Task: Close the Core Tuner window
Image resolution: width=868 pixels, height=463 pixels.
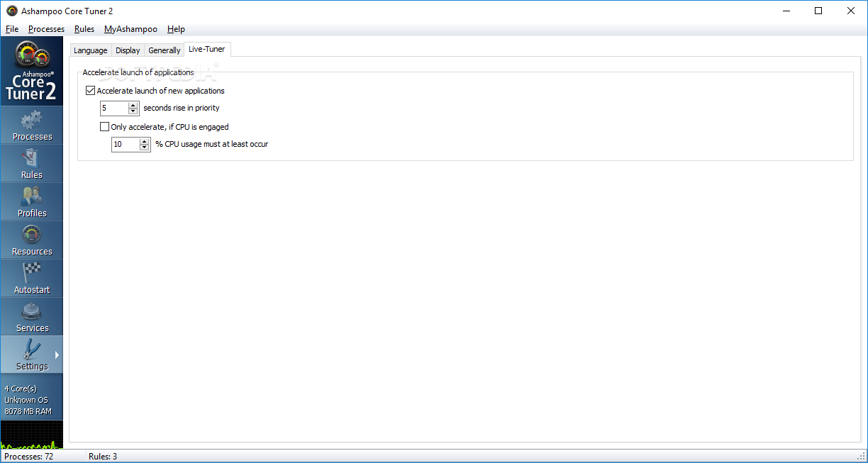Action: [x=851, y=11]
